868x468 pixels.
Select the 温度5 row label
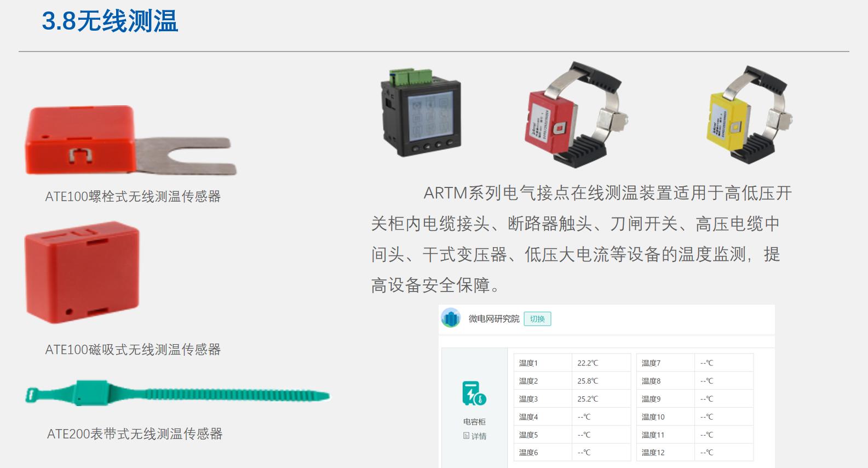pyautogui.click(x=528, y=435)
